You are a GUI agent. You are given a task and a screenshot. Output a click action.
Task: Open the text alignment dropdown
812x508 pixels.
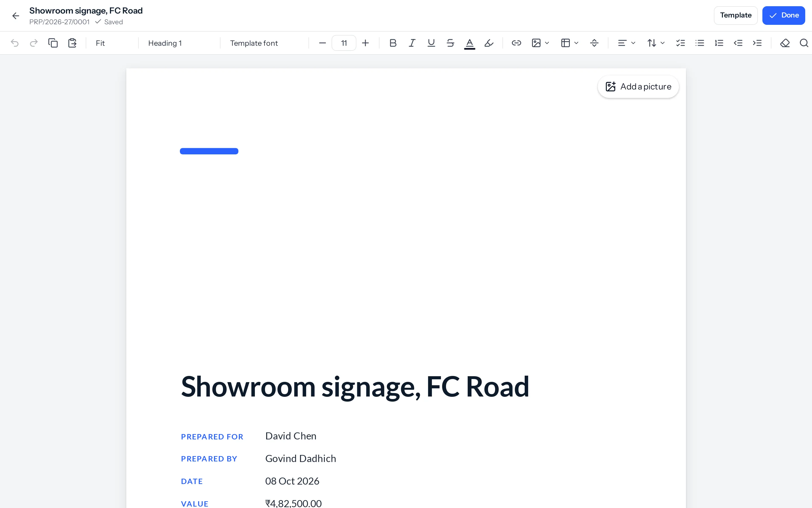coord(626,43)
